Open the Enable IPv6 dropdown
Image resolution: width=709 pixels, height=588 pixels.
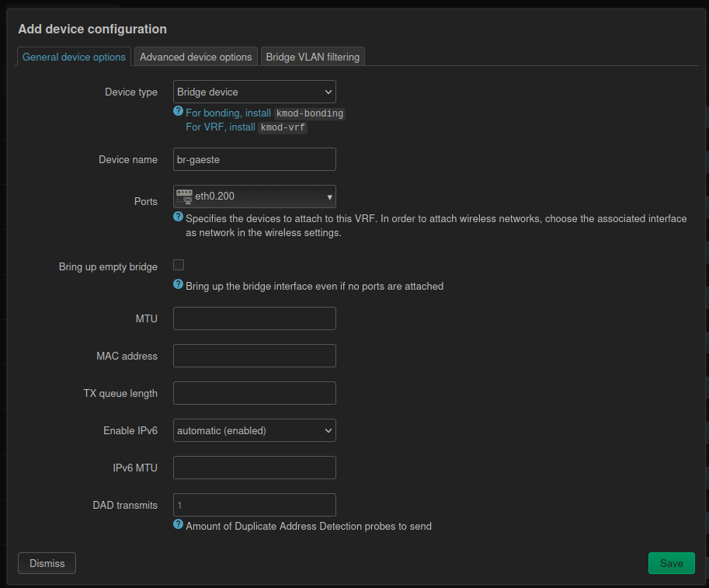[x=255, y=430]
